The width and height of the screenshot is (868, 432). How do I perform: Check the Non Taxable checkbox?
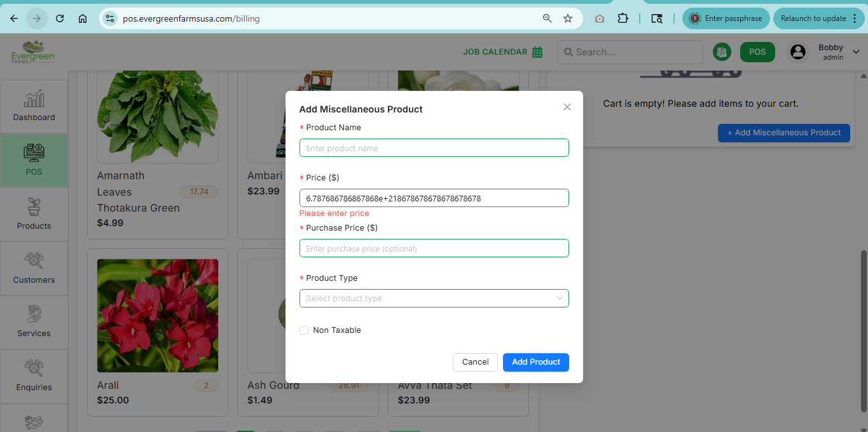304,330
